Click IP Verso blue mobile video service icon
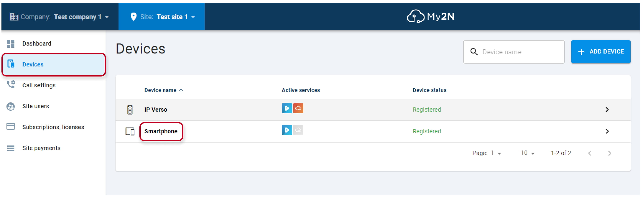 coord(287,108)
